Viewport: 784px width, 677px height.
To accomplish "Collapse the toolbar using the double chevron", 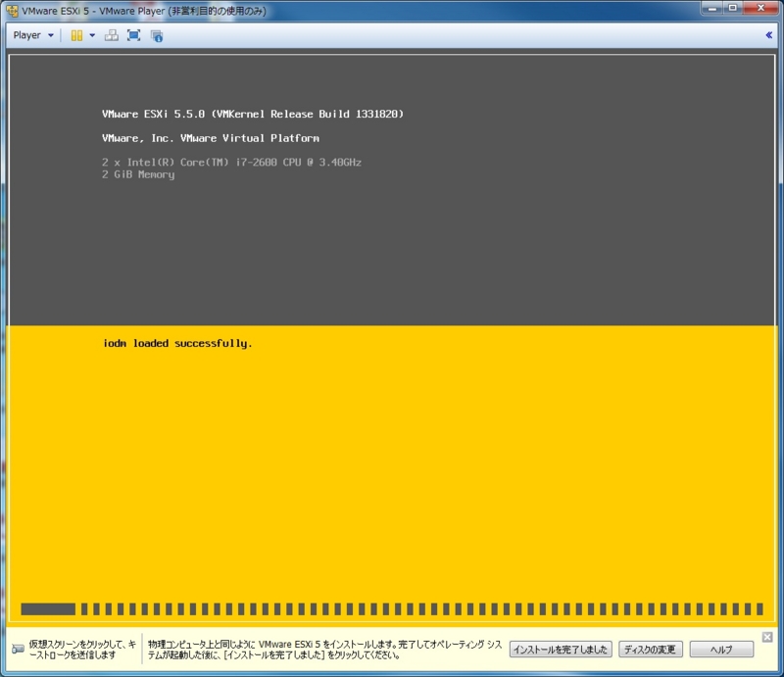I will (x=770, y=35).
